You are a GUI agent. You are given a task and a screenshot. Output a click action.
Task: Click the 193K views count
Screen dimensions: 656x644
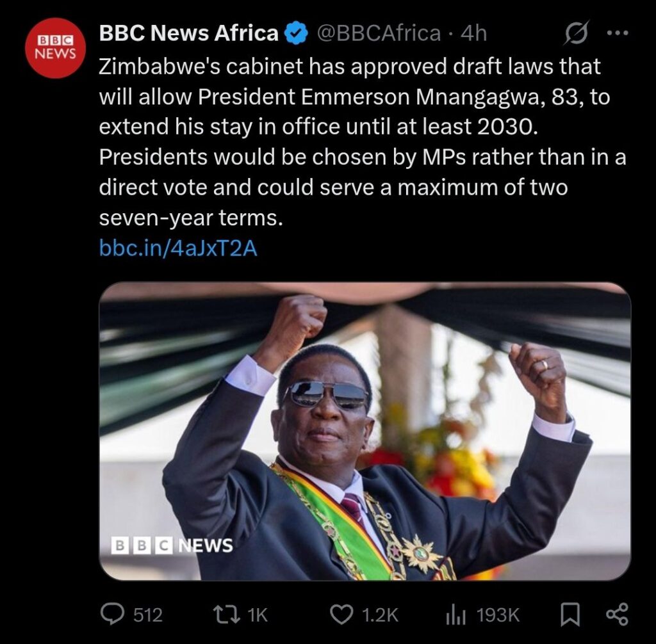[498, 615]
